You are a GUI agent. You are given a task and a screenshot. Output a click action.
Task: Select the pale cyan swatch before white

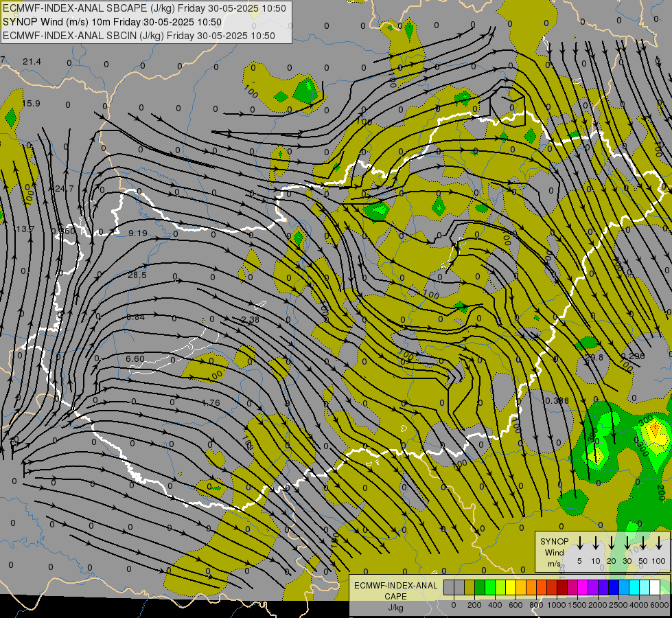(645, 587)
